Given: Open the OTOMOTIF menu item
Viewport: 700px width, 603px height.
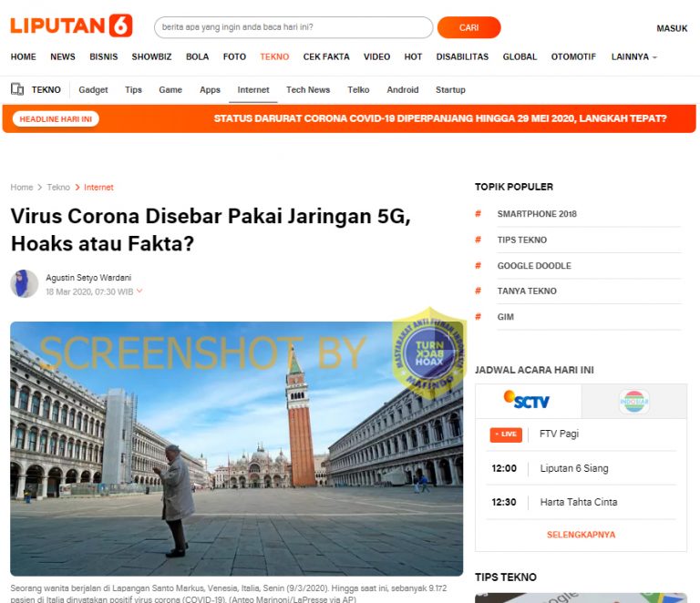Looking at the screenshot, I should [573, 56].
